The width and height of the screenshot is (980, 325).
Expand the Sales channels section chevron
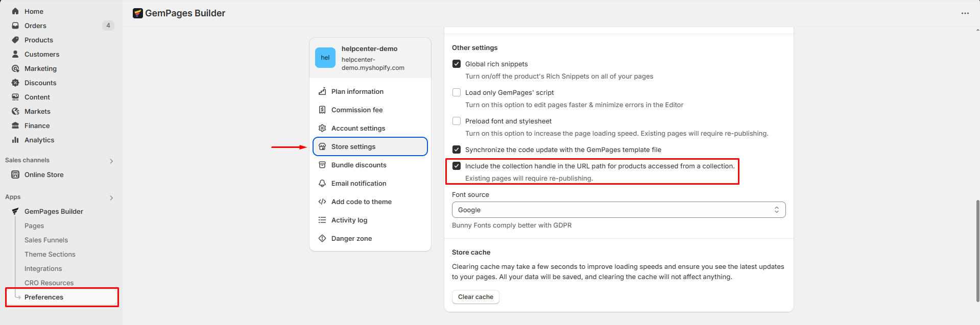click(111, 161)
